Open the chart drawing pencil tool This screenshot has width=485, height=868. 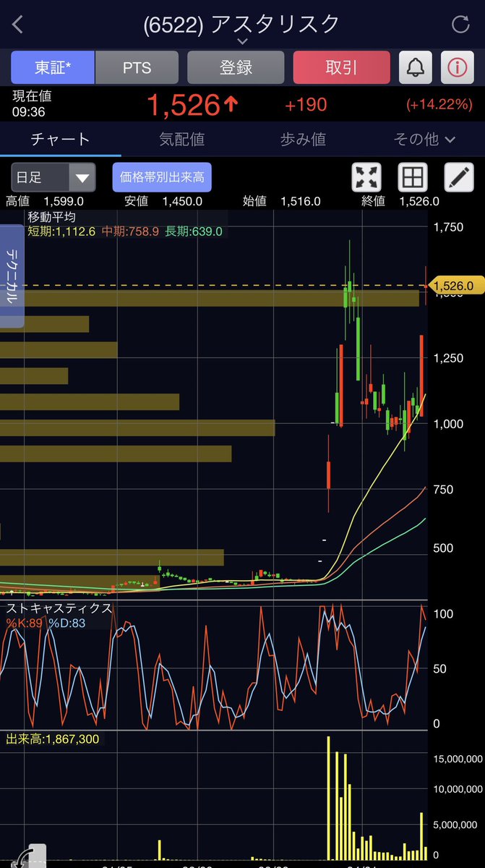pos(458,177)
